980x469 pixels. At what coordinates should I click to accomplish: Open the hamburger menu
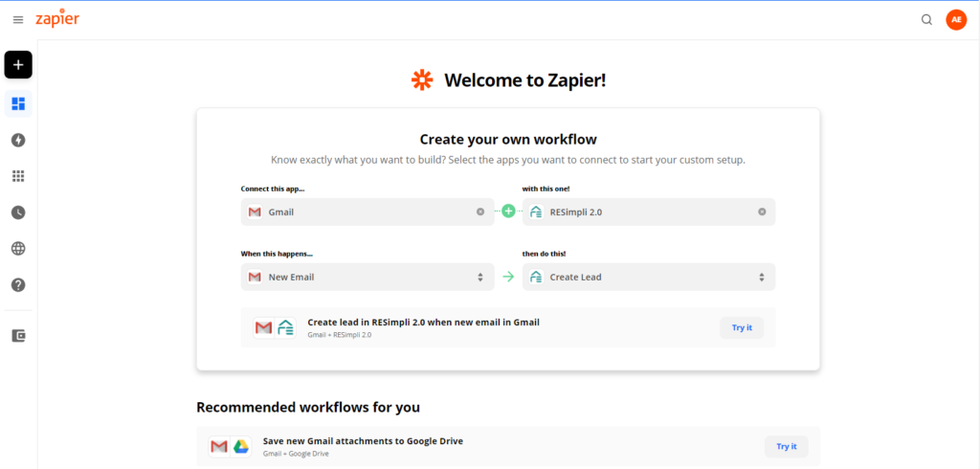pyautogui.click(x=18, y=19)
